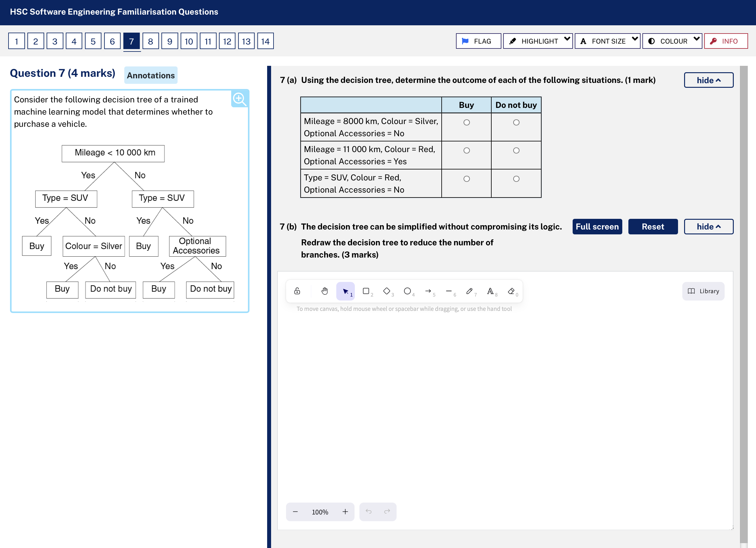The width and height of the screenshot is (756, 548).
Task: Choose Do not buy for Type = SUV, Red row
Action: pos(516,179)
